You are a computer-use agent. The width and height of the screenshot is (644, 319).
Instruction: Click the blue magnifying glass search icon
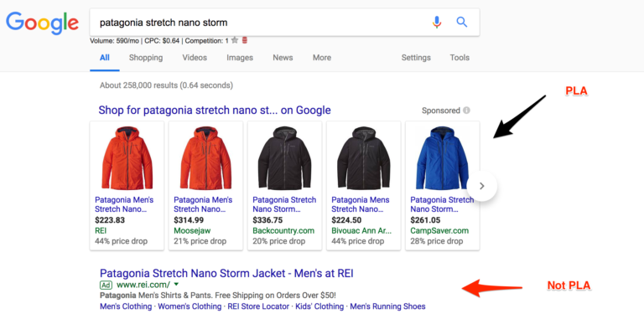[462, 22]
